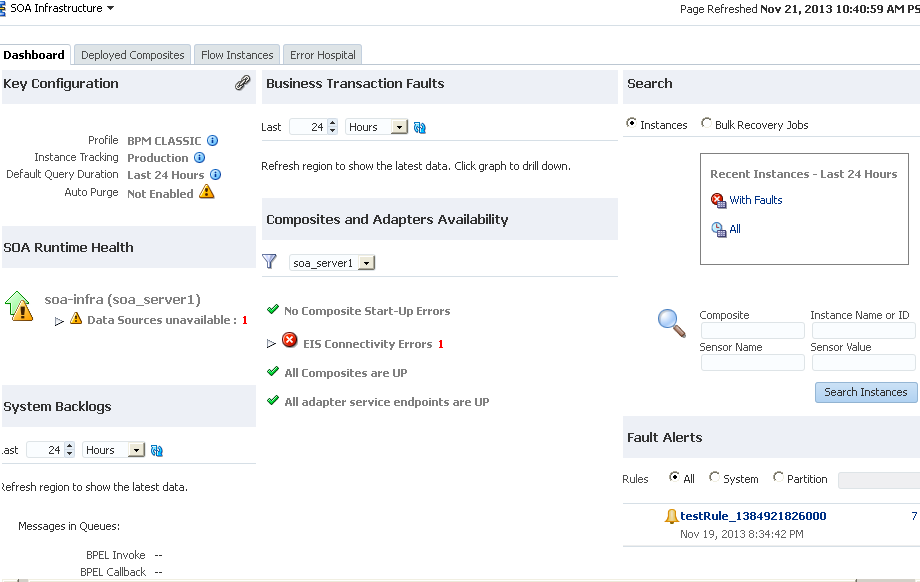Image resolution: width=920 pixels, height=582 pixels.
Task: Select the Partition rules radio button
Action: (x=779, y=478)
